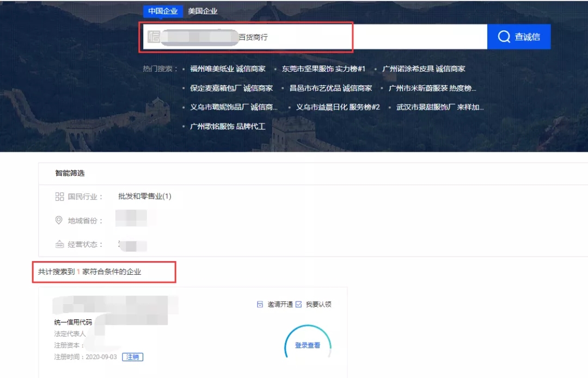588x378 pixels.
Task: Click the 查诚信 search button
Action: (x=519, y=37)
